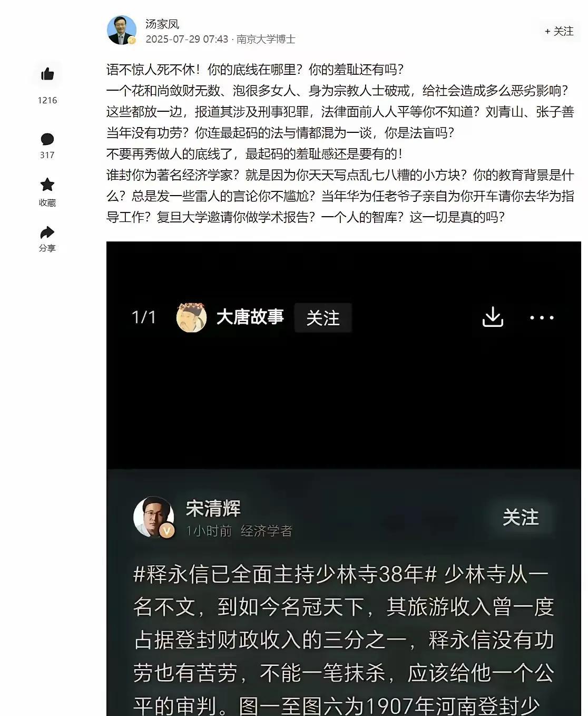The image size is (588, 716).
Task: Click the 1216 likes count
Action: tap(47, 100)
